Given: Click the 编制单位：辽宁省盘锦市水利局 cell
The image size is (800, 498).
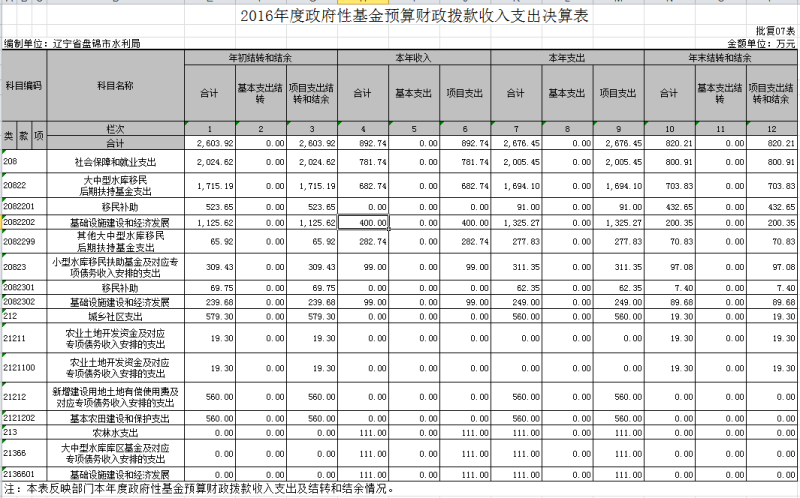Looking at the screenshot, I should (x=72, y=44).
